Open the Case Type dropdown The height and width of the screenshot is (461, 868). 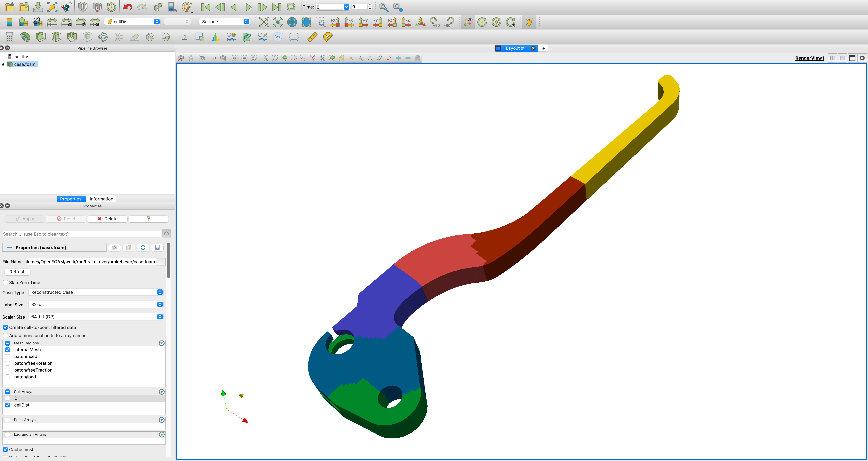(96, 292)
